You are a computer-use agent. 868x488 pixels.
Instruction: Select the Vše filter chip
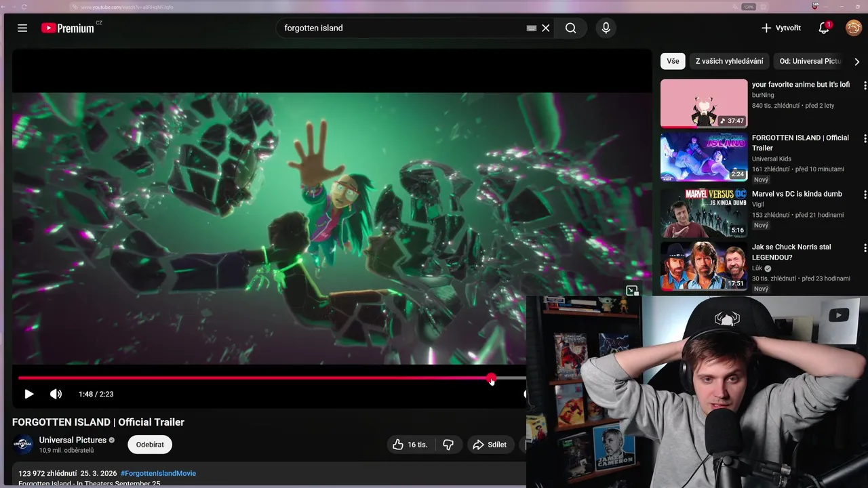(x=673, y=61)
